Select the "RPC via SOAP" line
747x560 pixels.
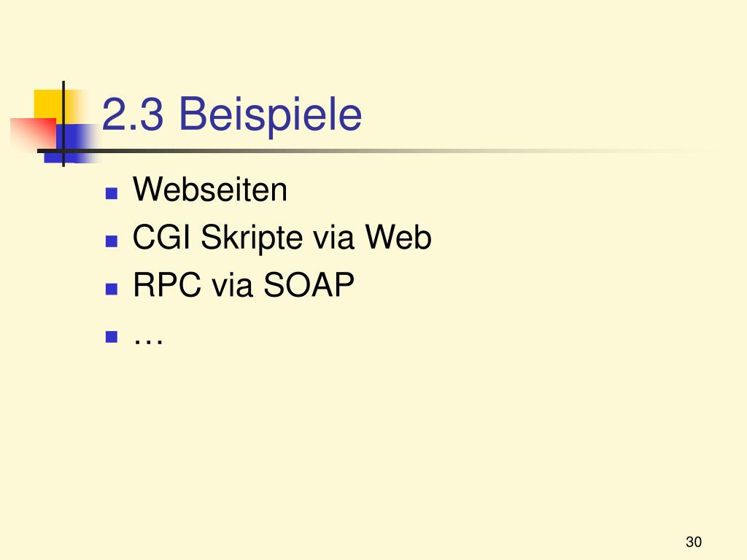point(244,287)
